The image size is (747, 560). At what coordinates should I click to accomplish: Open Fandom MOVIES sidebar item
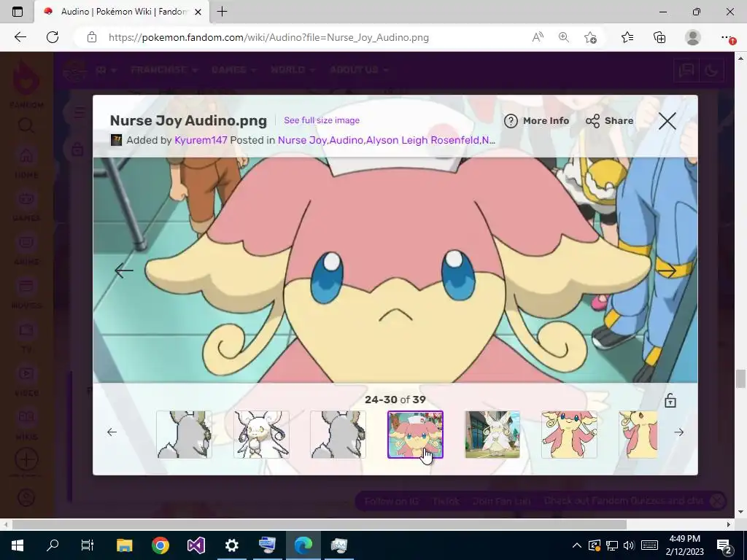pyautogui.click(x=26, y=293)
